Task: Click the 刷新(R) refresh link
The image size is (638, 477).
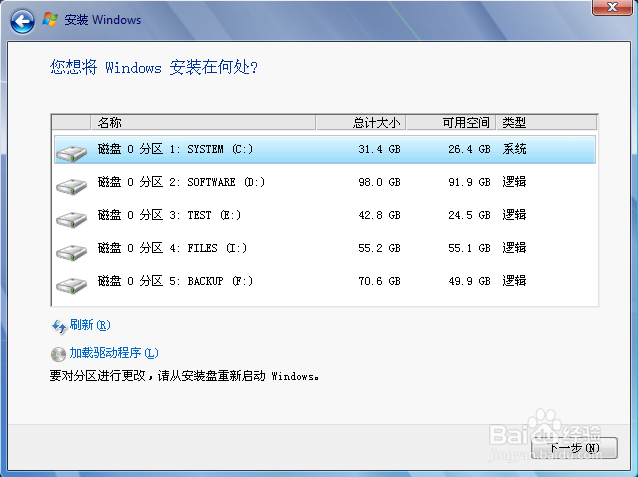Action: [90, 325]
